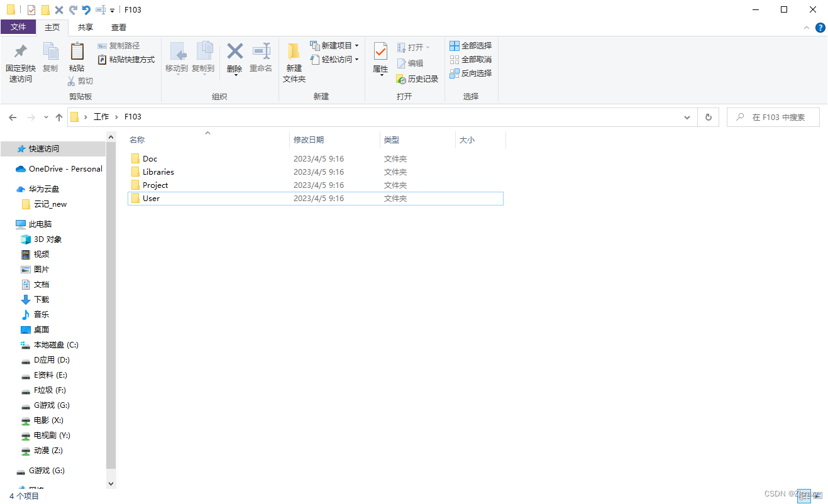828x504 pixels.
Task: Click Select none in the ribbon
Action: tap(471, 60)
